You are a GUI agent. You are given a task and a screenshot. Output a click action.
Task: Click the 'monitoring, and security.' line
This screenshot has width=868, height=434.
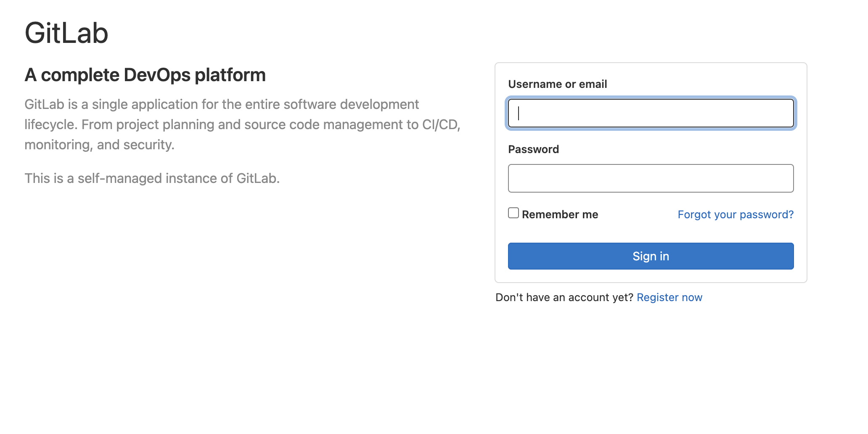coord(99,145)
